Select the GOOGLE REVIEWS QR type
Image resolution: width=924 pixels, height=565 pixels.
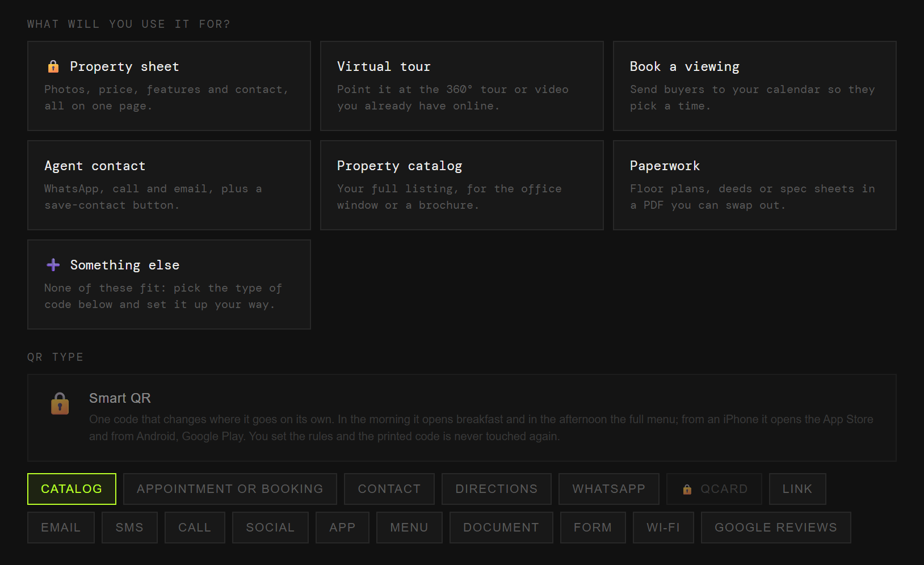point(776,528)
